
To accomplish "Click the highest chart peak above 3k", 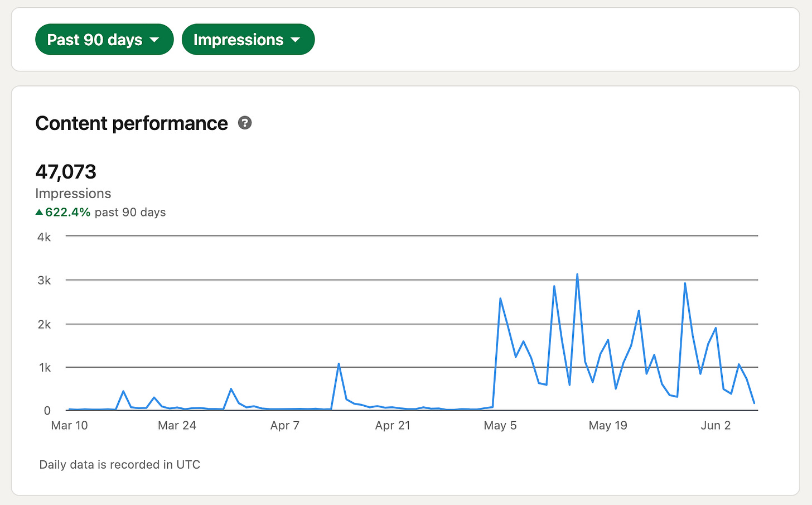I will coord(577,275).
